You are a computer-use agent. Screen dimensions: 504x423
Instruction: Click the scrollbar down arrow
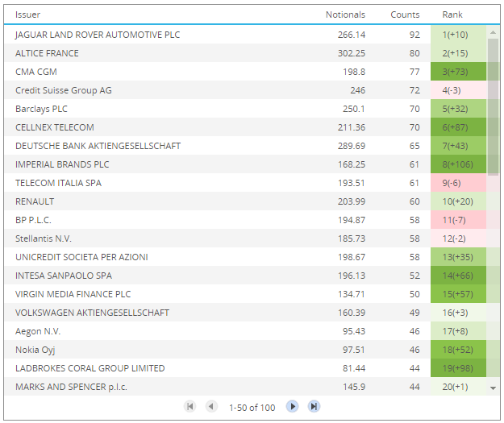coord(493,388)
